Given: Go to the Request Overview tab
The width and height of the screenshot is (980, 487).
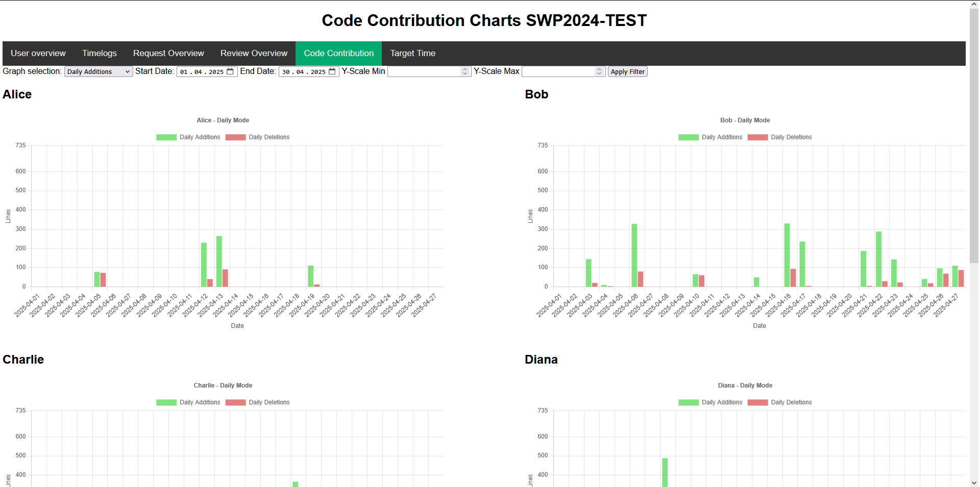Looking at the screenshot, I should coord(168,53).
